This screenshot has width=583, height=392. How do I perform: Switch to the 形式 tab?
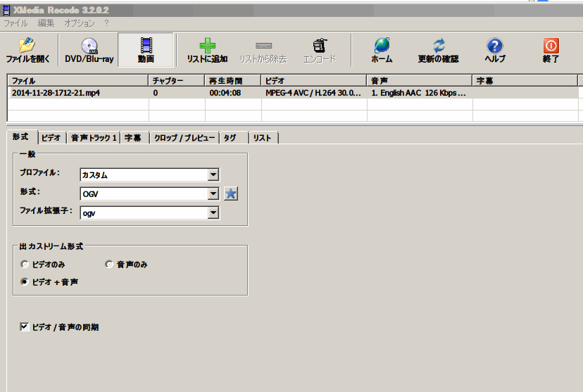pos(21,137)
